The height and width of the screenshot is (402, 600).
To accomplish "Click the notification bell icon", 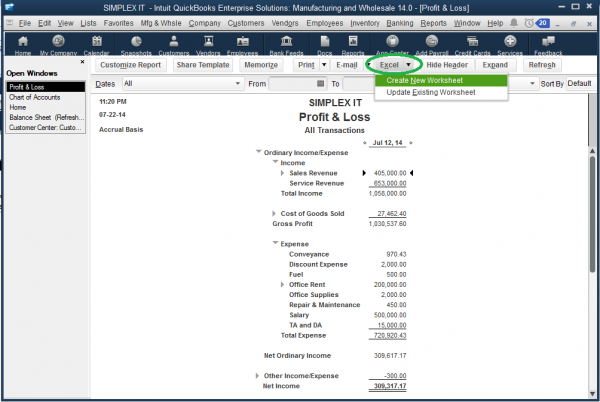I will click(x=514, y=23).
